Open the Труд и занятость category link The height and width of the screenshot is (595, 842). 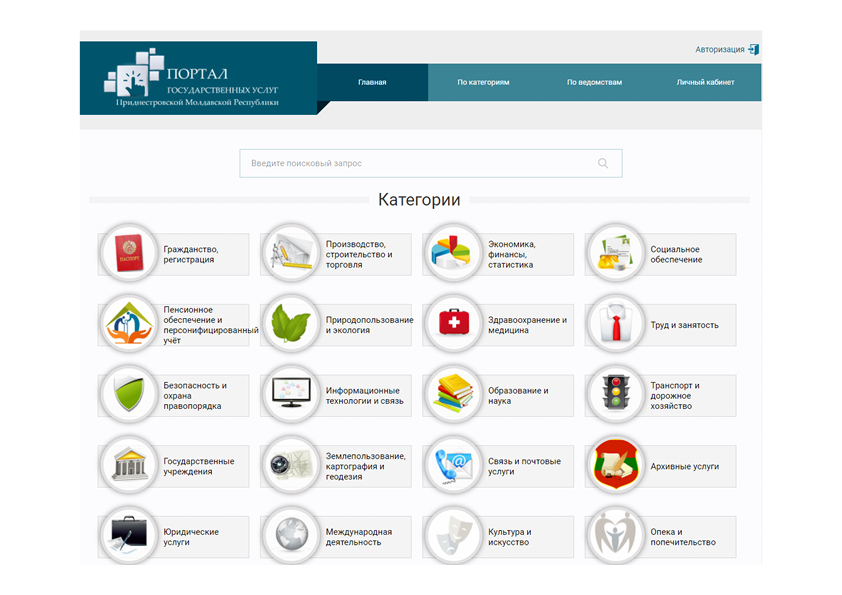[x=684, y=325]
